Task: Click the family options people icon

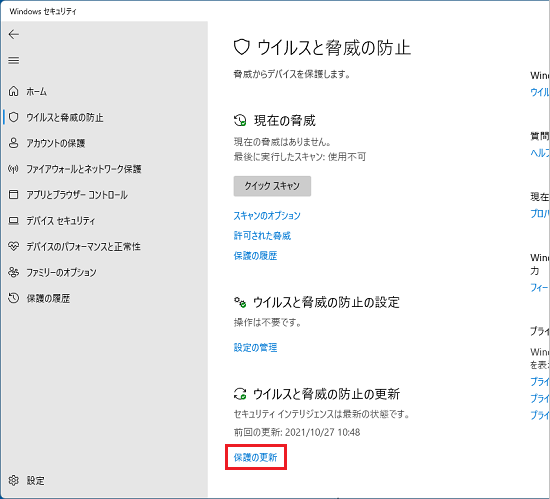Action: click(x=13, y=272)
